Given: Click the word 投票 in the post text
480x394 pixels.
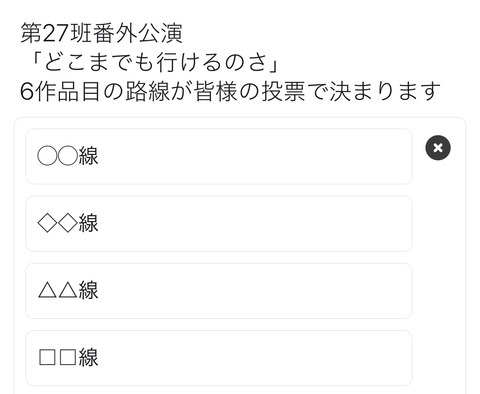Looking at the screenshot, I should click(283, 91).
